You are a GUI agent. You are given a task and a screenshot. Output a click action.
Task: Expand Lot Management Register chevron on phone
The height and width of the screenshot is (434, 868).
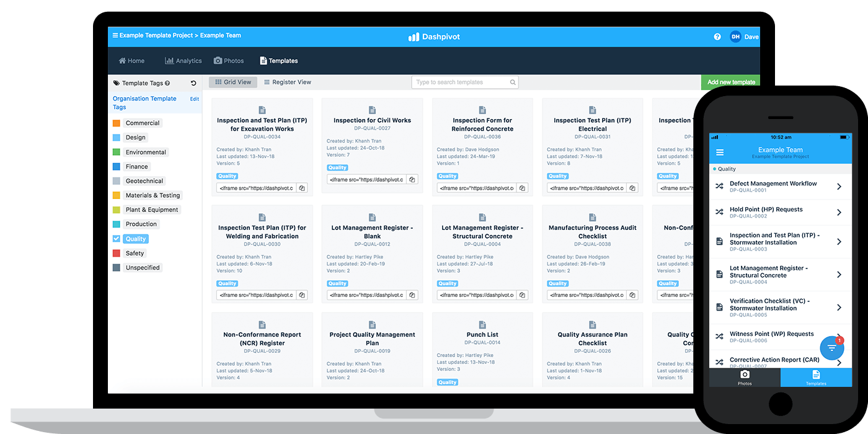tap(839, 275)
